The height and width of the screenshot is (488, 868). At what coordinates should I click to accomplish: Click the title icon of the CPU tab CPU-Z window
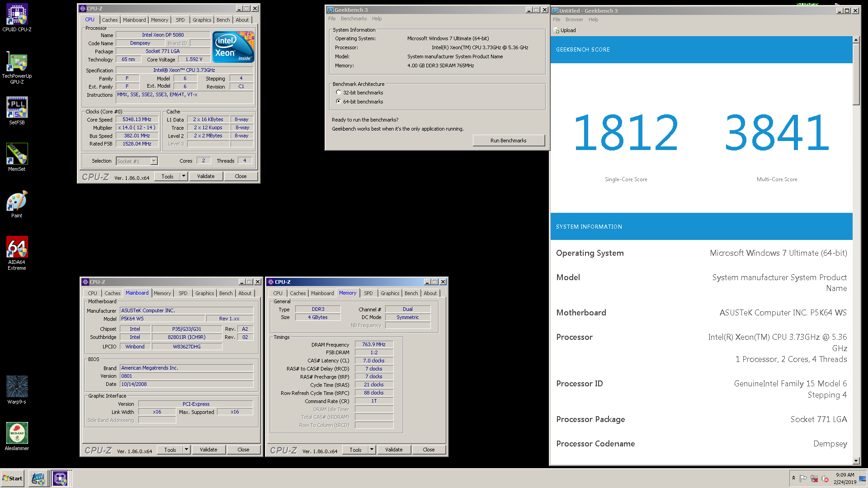click(83, 9)
